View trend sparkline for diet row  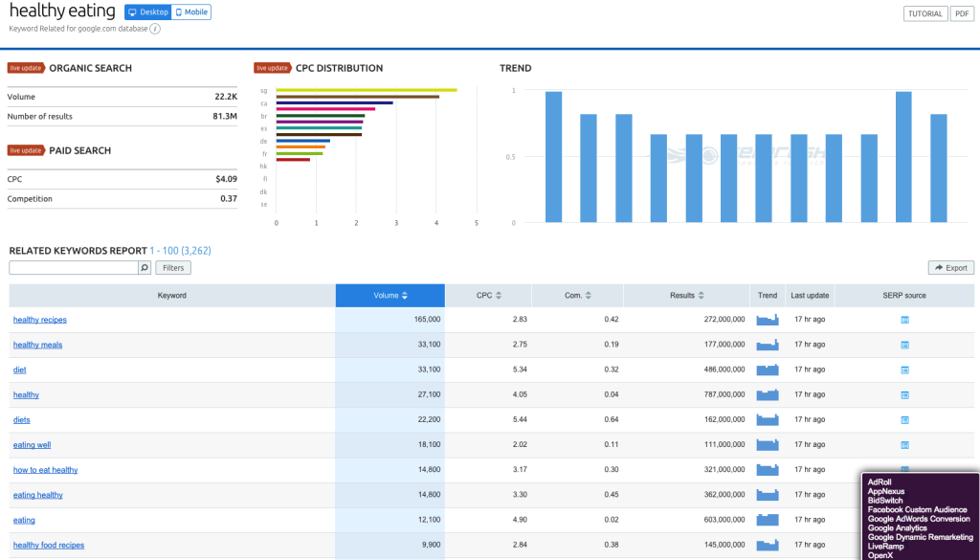click(x=768, y=370)
